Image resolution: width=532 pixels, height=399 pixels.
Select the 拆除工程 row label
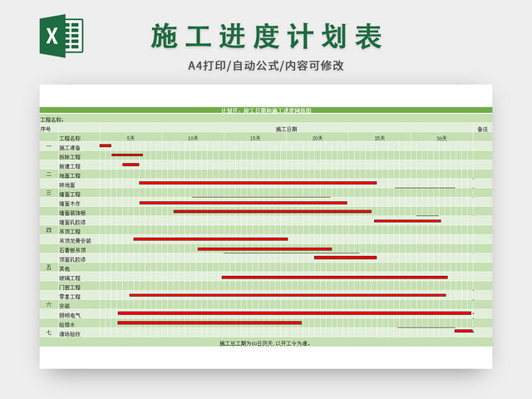[70, 157]
